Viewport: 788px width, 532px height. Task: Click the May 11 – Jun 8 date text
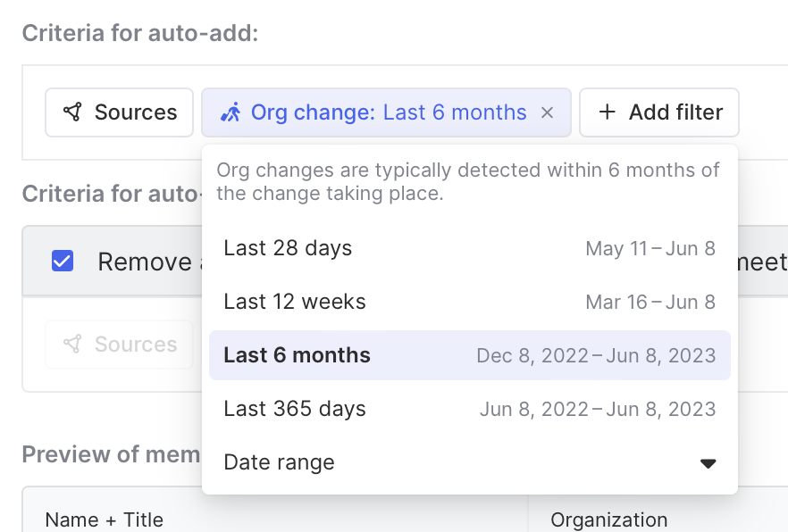[650, 248]
